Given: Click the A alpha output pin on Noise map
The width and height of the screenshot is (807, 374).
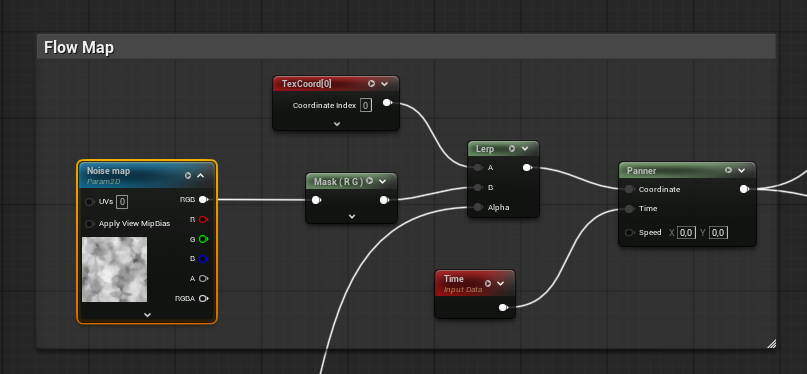Looking at the screenshot, I should pyautogui.click(x=203, y=278).
